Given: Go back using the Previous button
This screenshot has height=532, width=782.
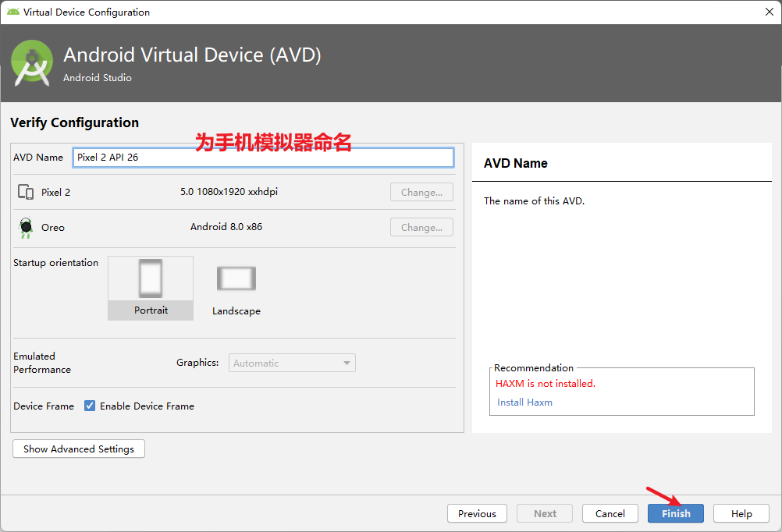Looking at the screenshot, I should coord(477,513).
